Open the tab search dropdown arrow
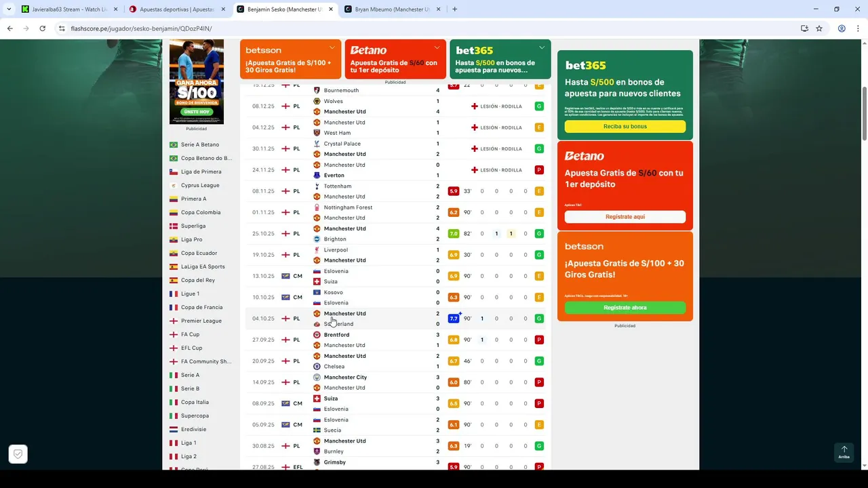 (x=9, y=9)
